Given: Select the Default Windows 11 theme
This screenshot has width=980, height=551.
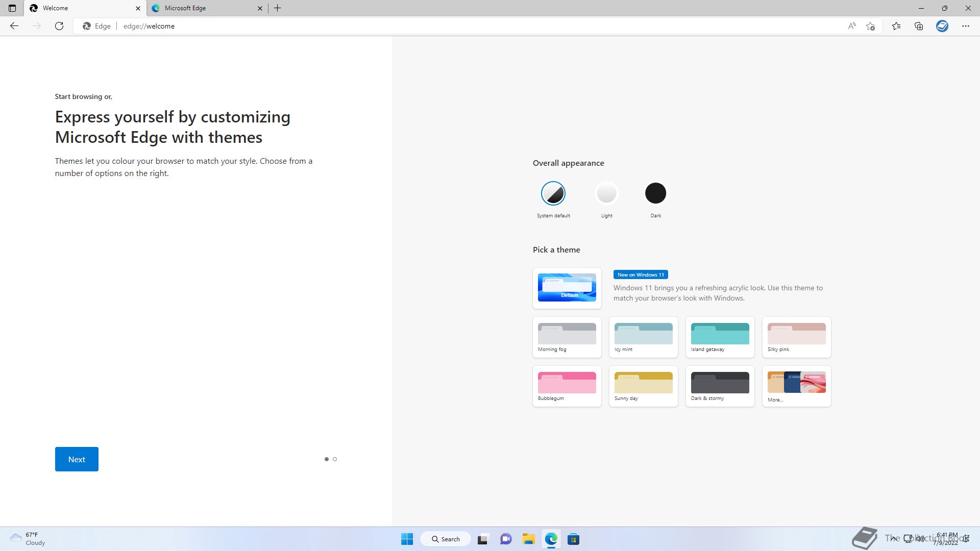Looking at the screenshot, I should click(567, 288).
